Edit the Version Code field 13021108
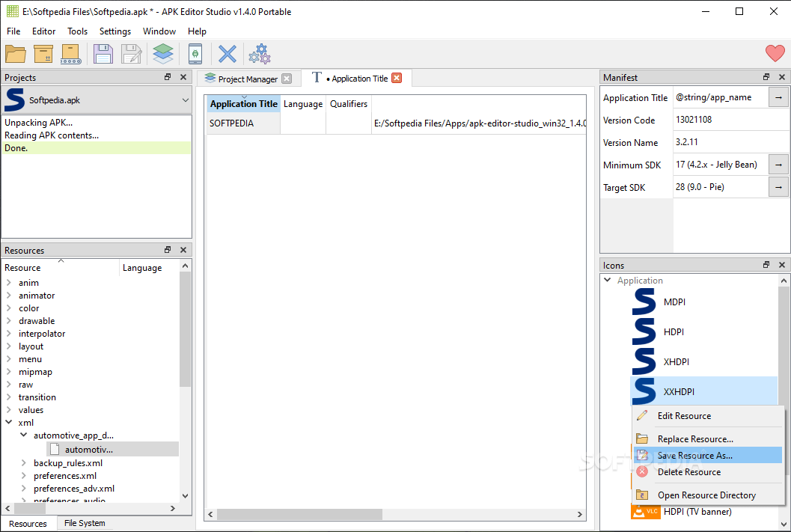791x532 pixels. coord(730,120)
